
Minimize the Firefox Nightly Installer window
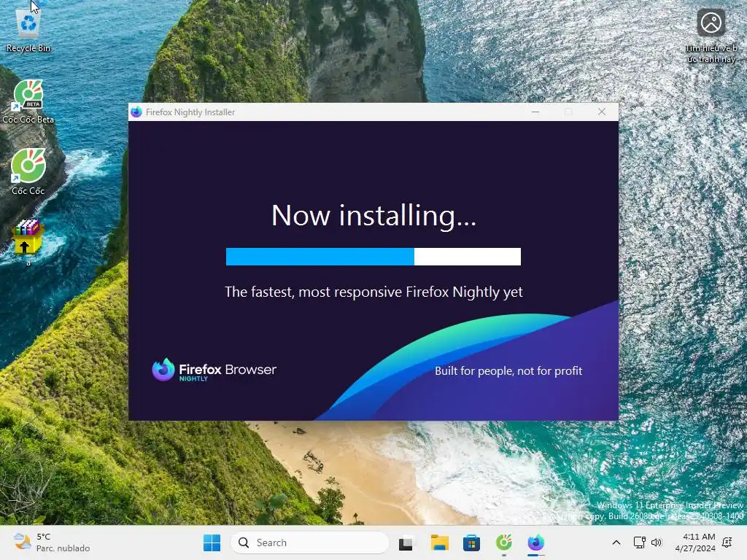click(535, 112)
